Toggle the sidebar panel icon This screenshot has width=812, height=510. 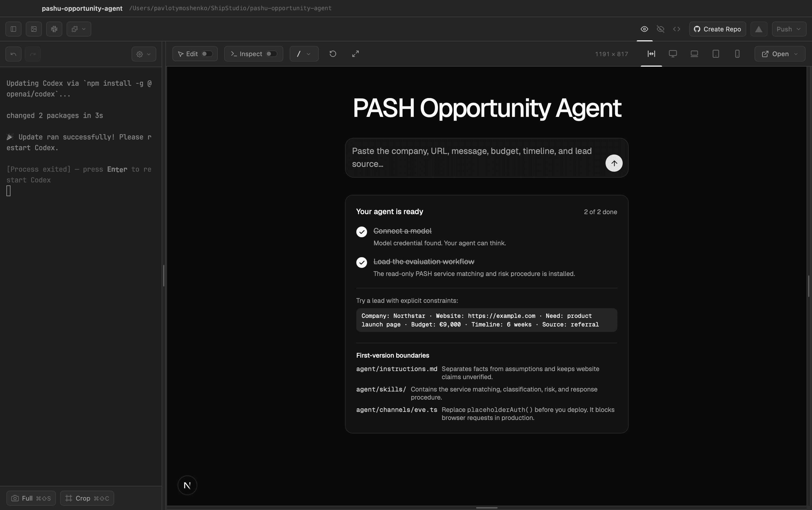(x=13, y=29)
